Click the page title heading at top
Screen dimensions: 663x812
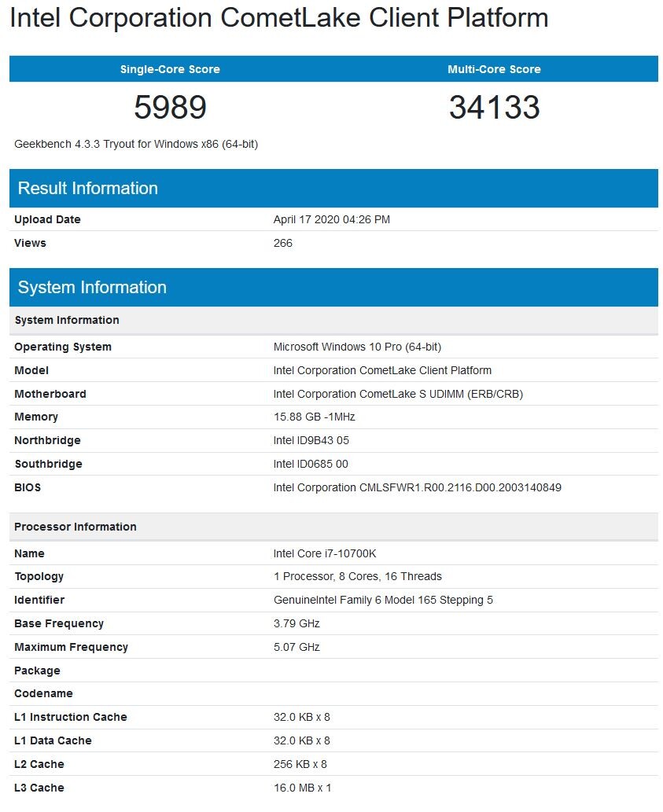278,19
